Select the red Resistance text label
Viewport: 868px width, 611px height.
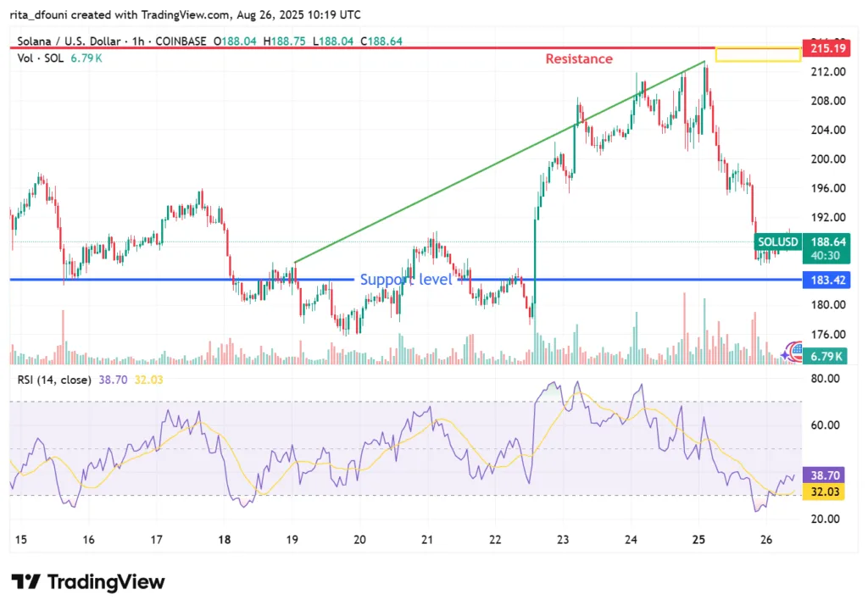coord(579,58)
